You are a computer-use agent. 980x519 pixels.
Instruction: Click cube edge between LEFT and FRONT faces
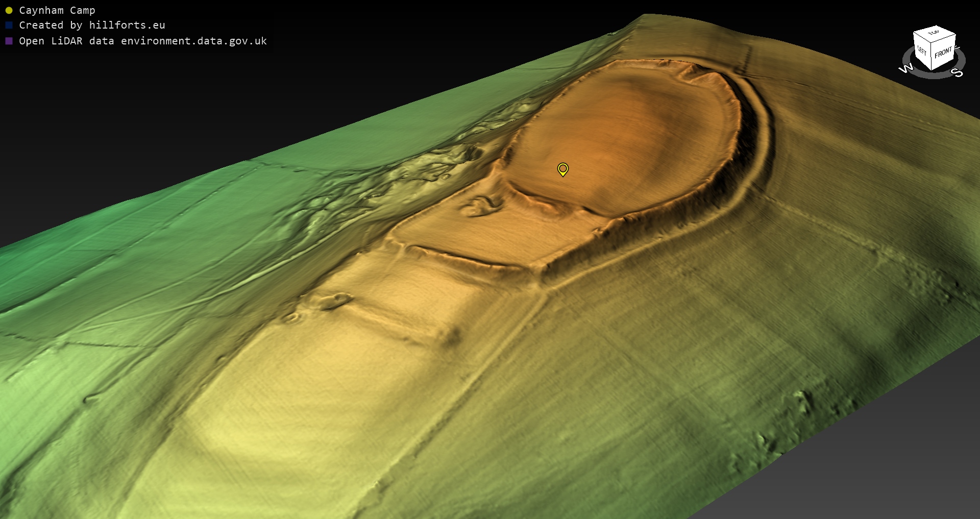931,57
